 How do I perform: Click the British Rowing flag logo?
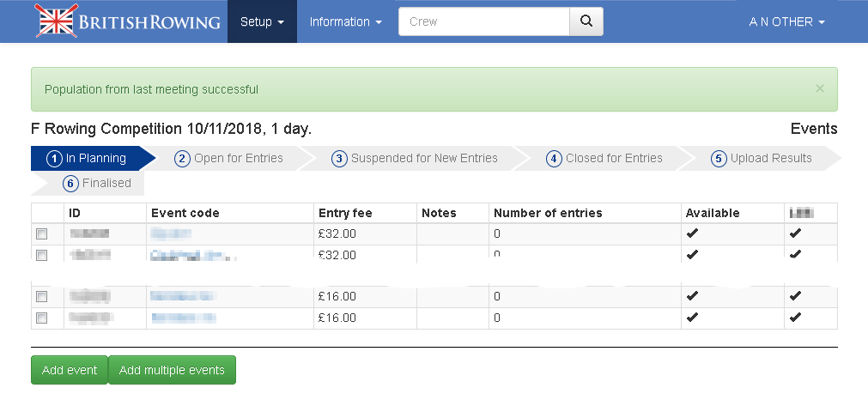point(57,21)
